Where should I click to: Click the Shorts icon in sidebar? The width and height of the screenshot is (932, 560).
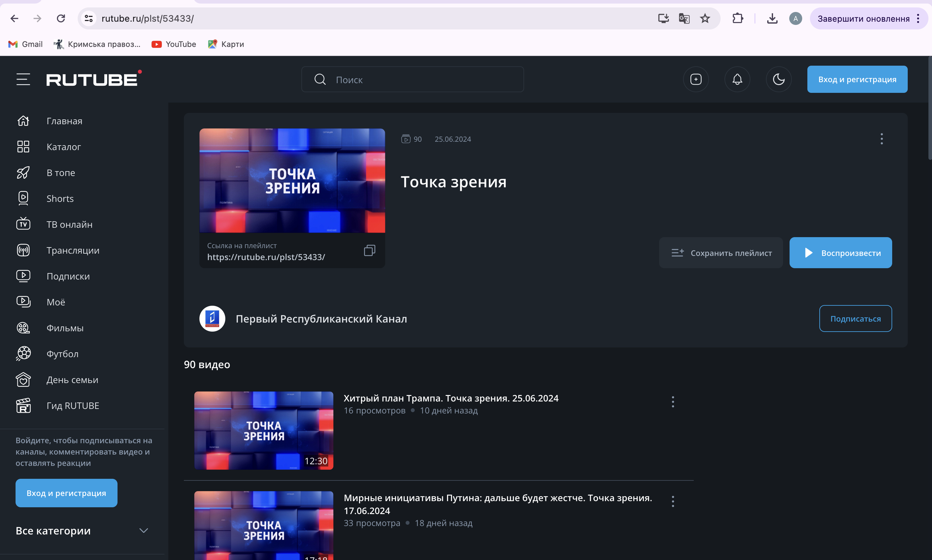click(23, 199)
